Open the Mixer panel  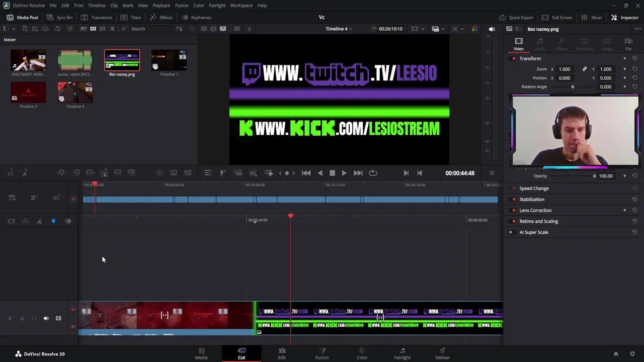click(592, 18)
